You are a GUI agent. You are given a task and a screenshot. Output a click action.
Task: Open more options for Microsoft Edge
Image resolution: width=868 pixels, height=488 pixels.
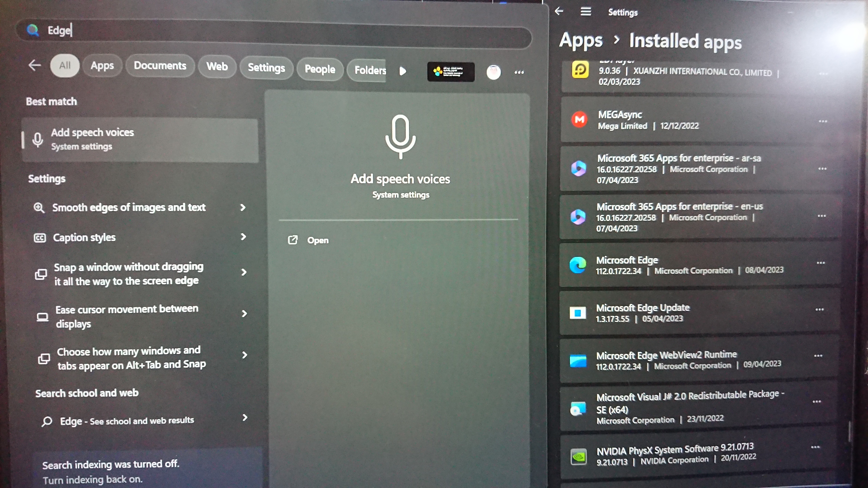pyautogui.click(x=821, y=263)
